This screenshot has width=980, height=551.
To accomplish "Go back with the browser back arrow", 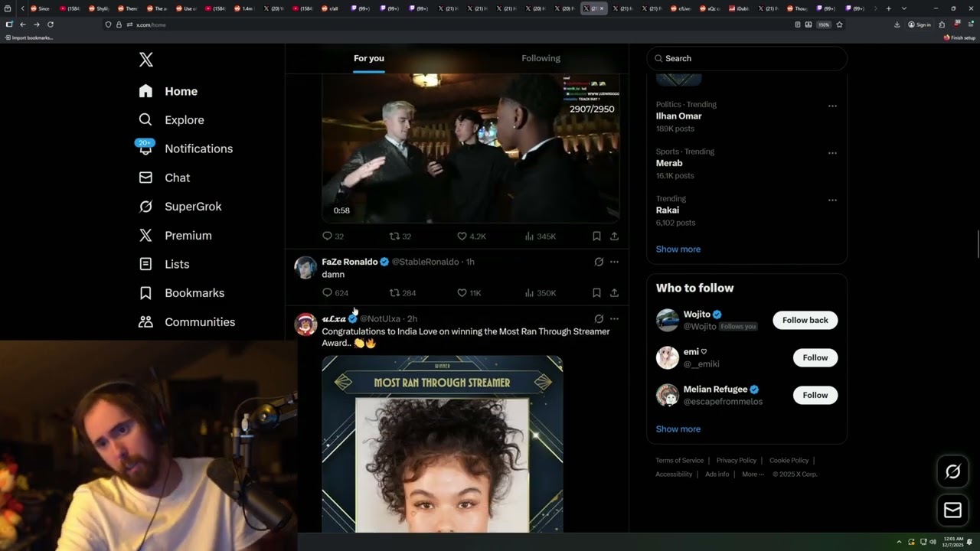I will click(x=23, y=24).
